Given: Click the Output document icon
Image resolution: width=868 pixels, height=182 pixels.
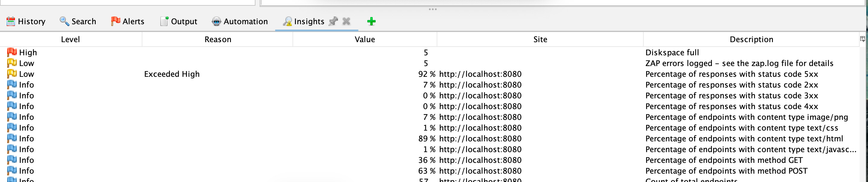Looking at the screenshot, I should coord(164,21).
